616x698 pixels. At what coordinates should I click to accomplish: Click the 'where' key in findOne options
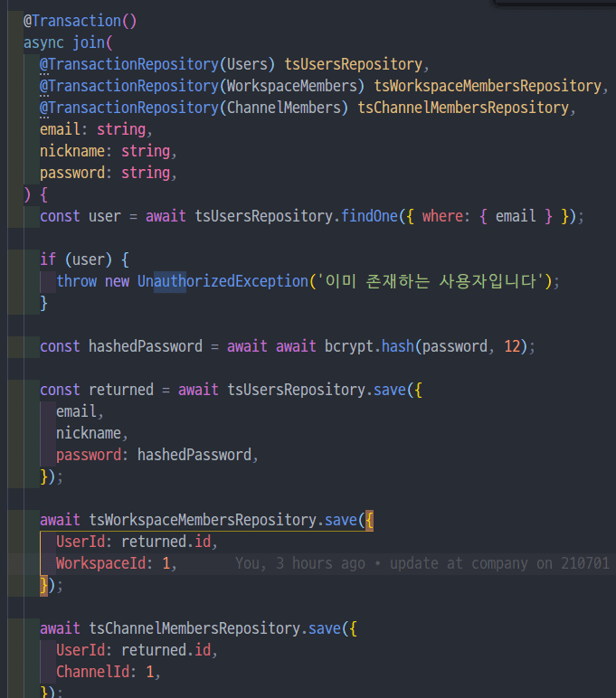442,216
